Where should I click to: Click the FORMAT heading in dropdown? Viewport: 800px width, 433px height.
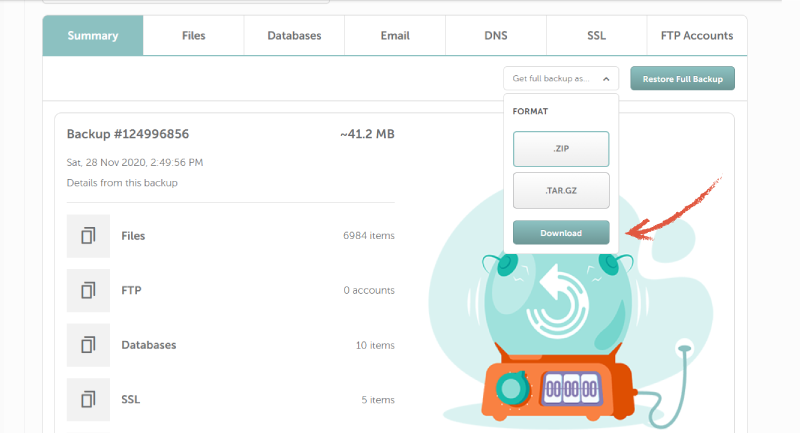coord(530,111)
